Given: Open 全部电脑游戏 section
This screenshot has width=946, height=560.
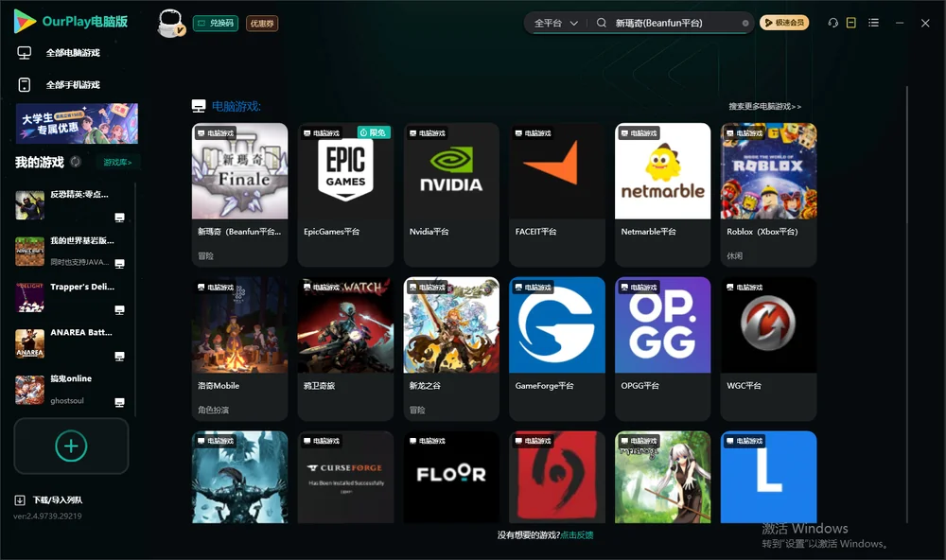Looking at the screenshot, I should [x=59, y=53].
